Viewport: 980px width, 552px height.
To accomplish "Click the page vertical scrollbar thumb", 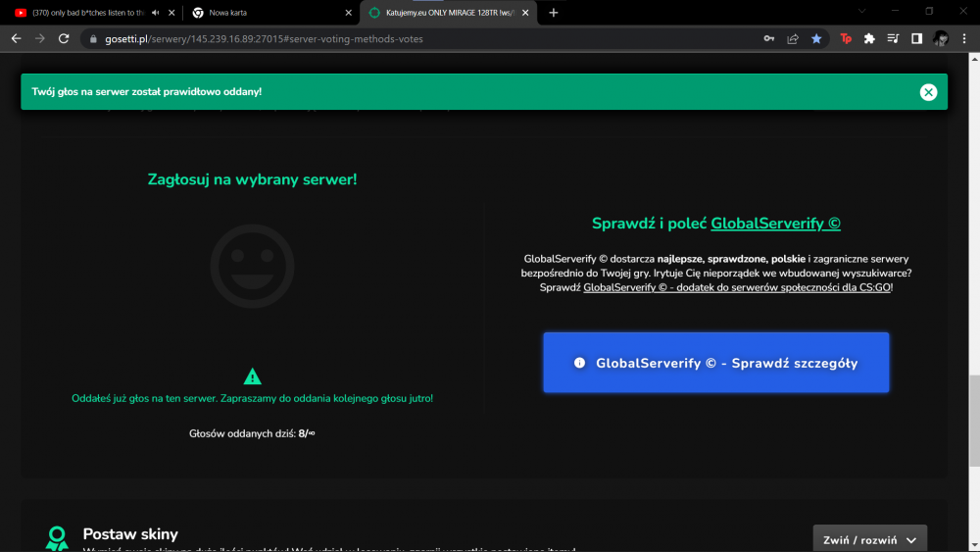I will (x=974, y=420).
